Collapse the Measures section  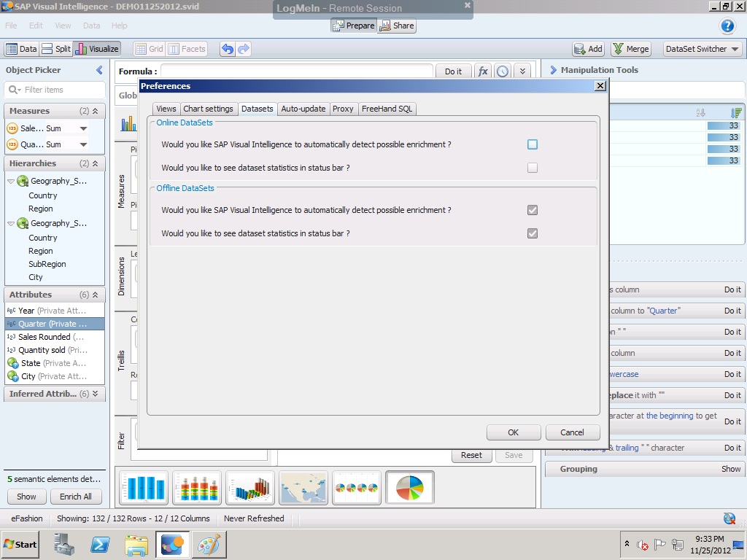[96, 111]
